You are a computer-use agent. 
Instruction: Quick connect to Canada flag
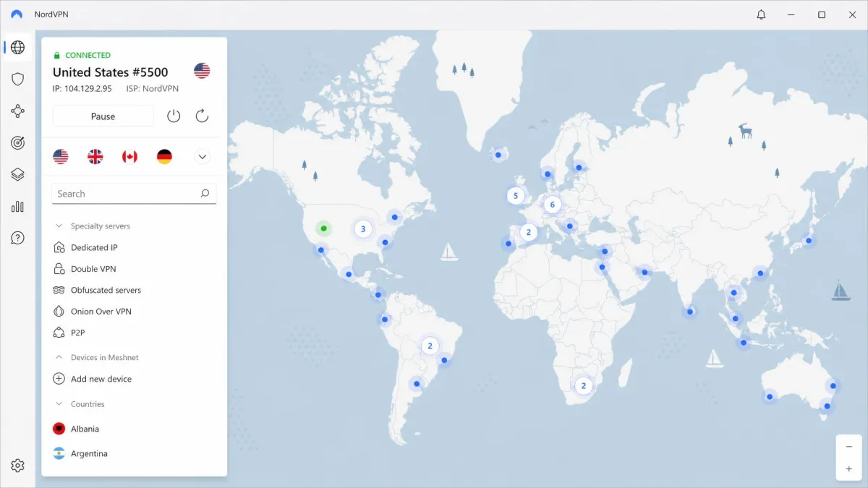tap(129, 156)
